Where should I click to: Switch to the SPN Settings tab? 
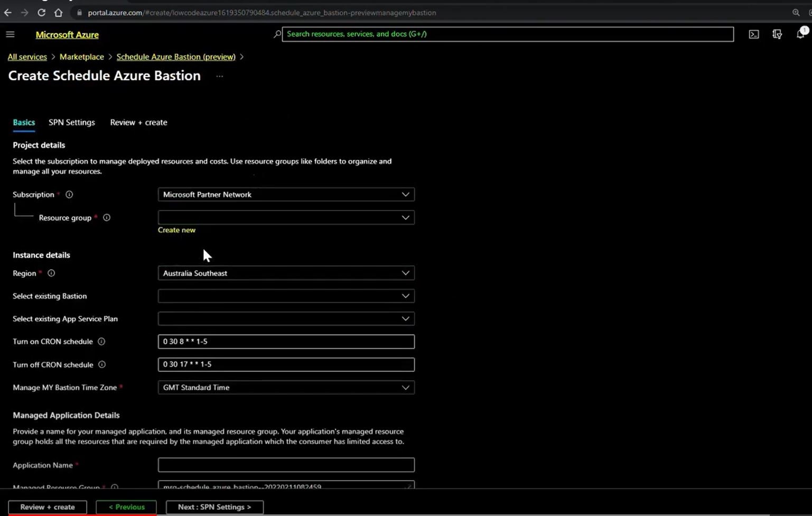(x=72, y=122)
